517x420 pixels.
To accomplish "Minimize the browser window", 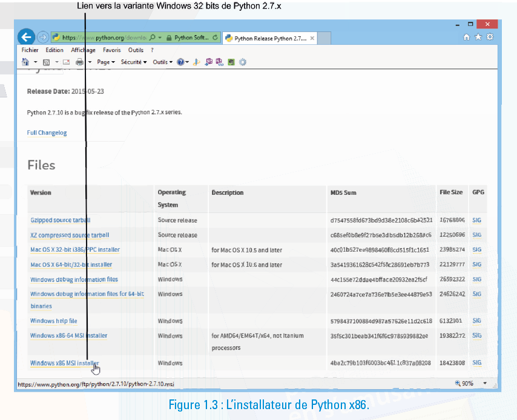I will [x=457, y=24].
